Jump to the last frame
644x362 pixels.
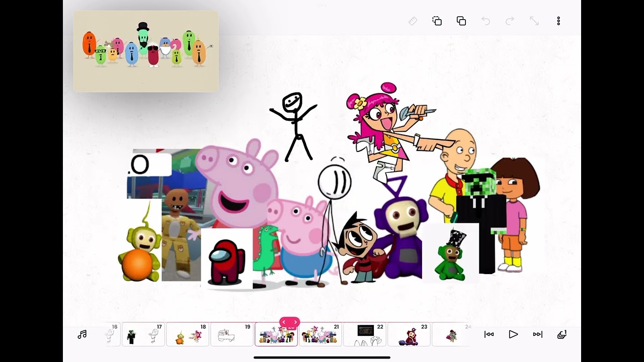tap(537, 334)
